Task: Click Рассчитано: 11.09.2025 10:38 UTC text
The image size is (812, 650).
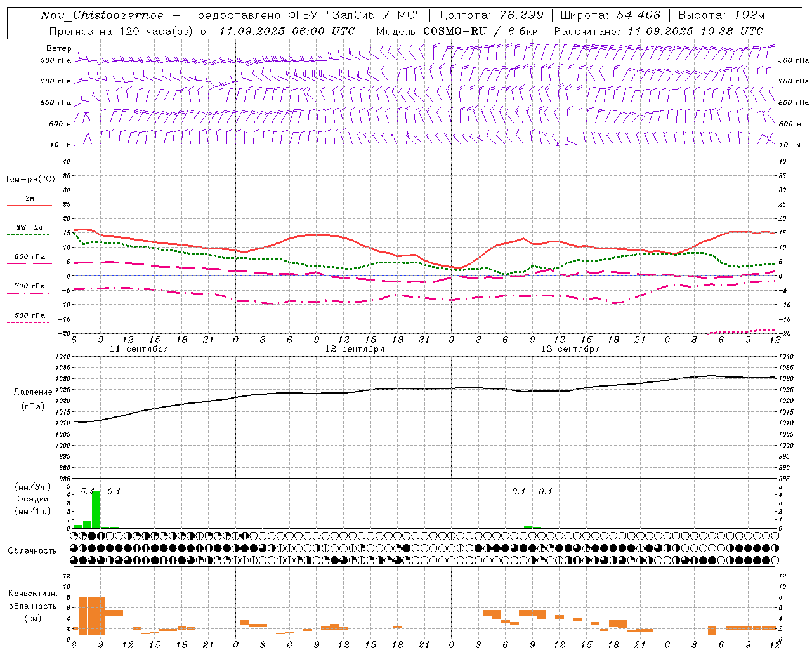Action: click(x=658, y=31)
